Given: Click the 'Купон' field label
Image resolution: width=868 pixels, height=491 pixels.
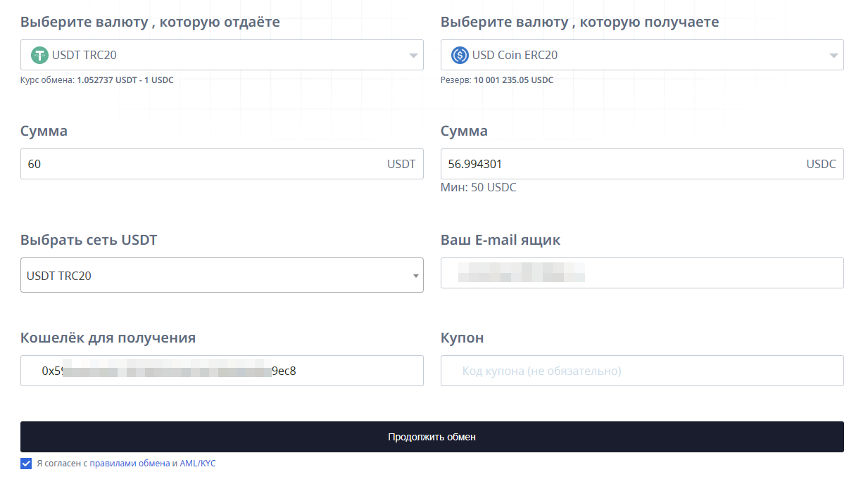Looking at the screenshot, I should [x=462, y=338].
